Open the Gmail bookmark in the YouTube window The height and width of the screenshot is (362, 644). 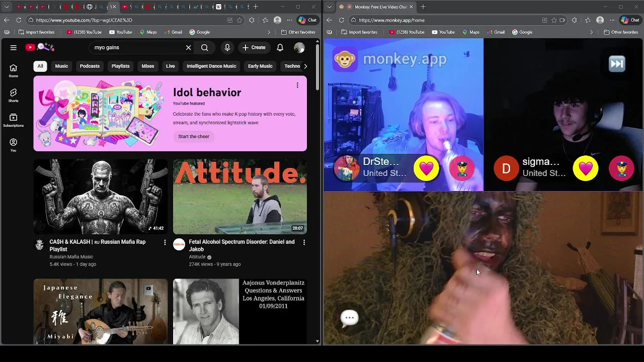(173, 32)
